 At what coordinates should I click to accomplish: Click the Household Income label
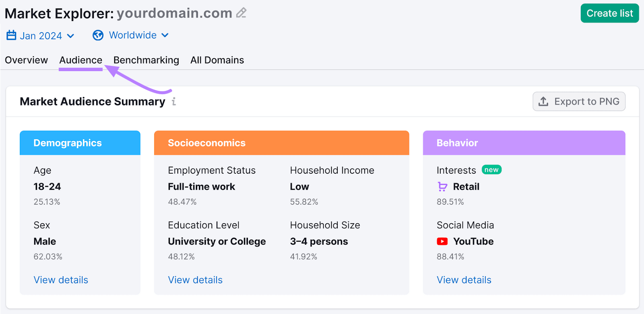click(332, 170)
